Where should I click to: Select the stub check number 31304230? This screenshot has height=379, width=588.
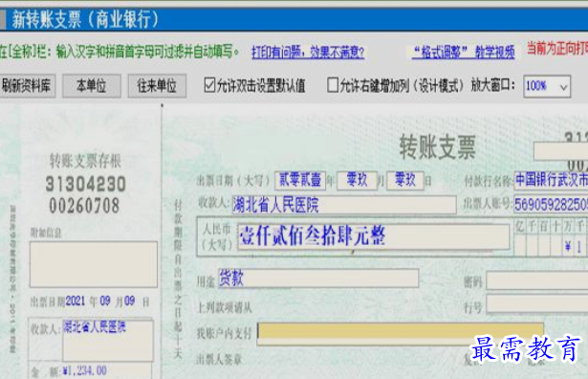pyautogui.click(x=86, y=185)
